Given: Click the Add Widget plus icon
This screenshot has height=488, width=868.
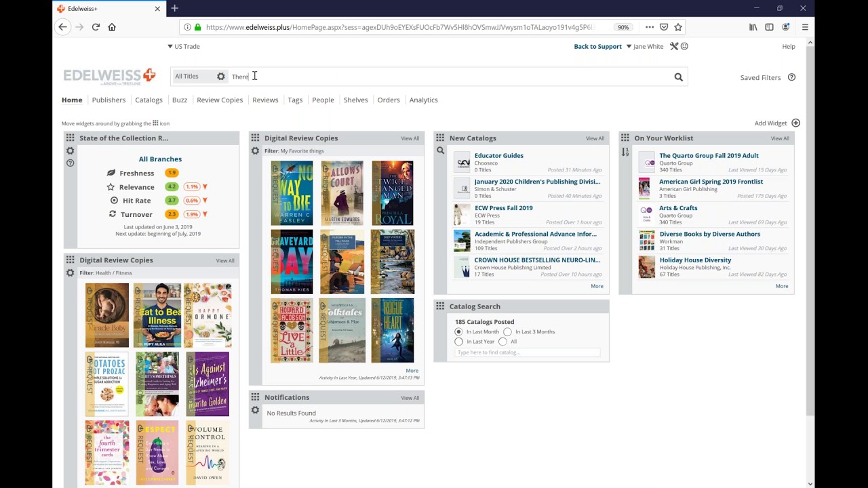Looking at the screenshot, I should 795,123.
